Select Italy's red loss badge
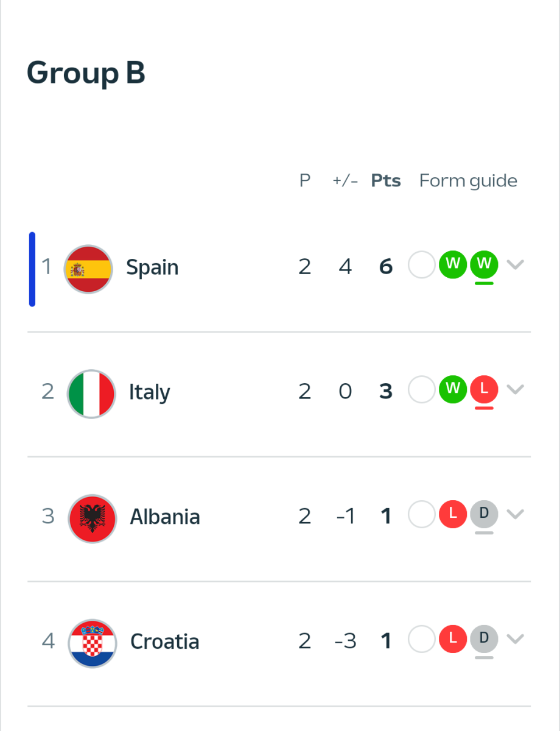Image resolution: width=560 pixels, height=731 pixels. 484,389
